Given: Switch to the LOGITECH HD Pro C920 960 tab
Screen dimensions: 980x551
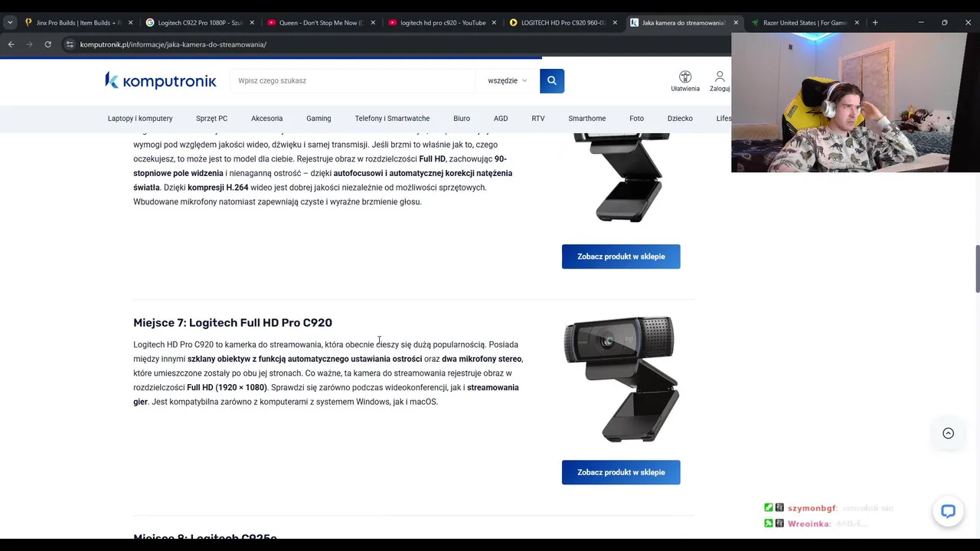Looking at the screenshot, I should pos(562,23).
